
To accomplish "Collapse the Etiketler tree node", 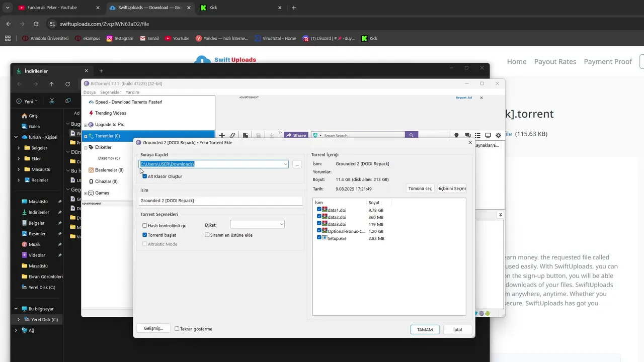I will point(86,148).
